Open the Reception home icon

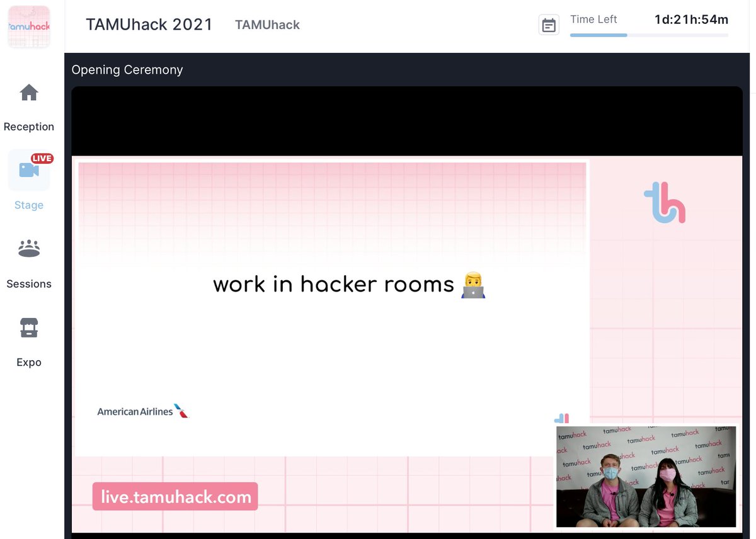(x=29, y=93)
